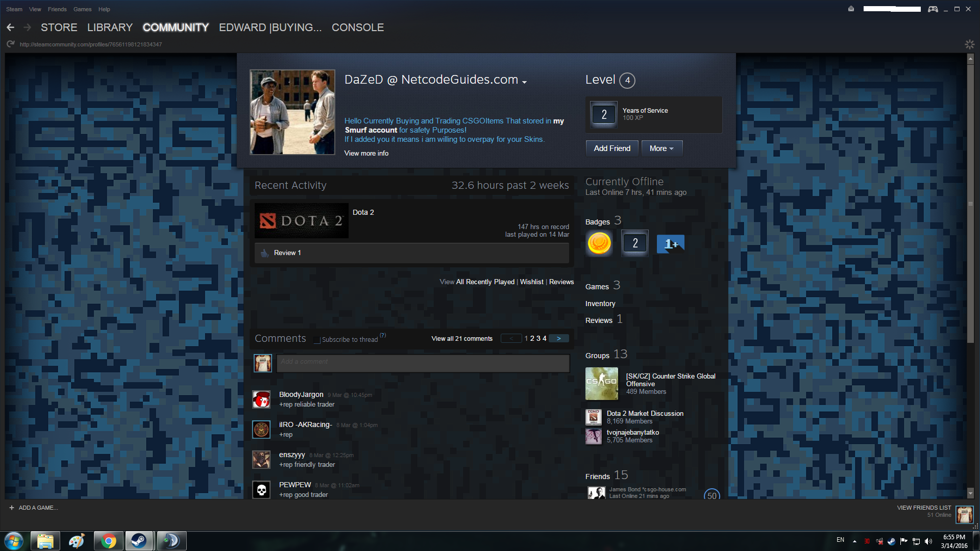
Task: Click the scrollbar down arrow
Action: [970, 493]
